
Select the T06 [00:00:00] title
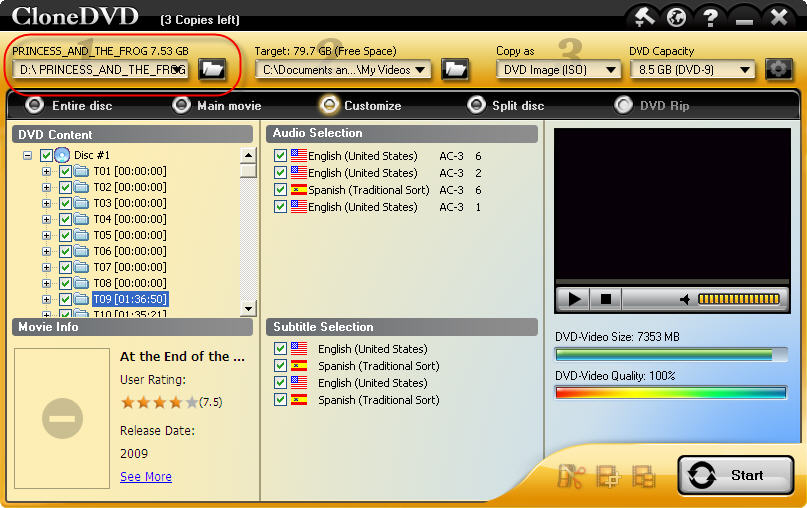pyautogui.click(x=130, y=251)
